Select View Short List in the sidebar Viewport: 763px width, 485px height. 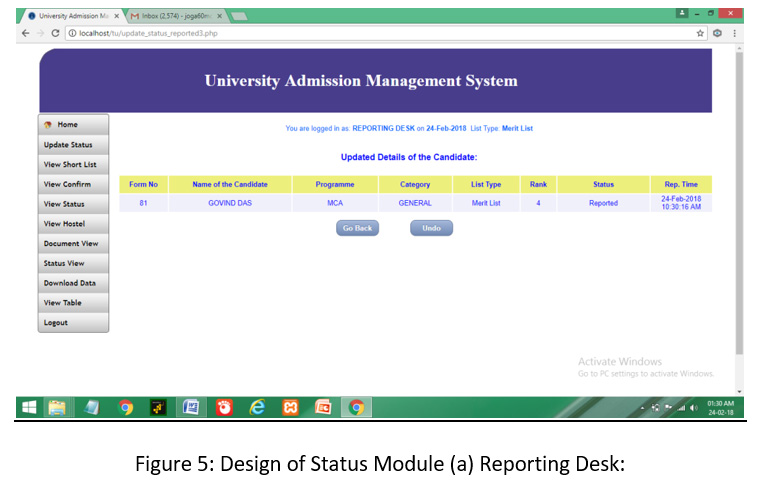coord(73,165)
